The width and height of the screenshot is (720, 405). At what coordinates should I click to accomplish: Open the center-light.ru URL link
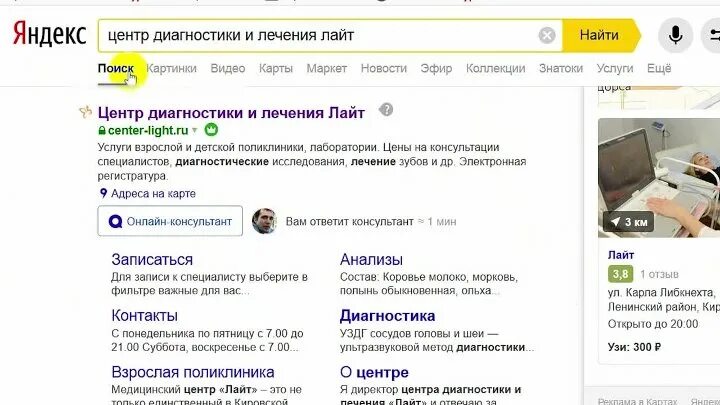point(148,130)
